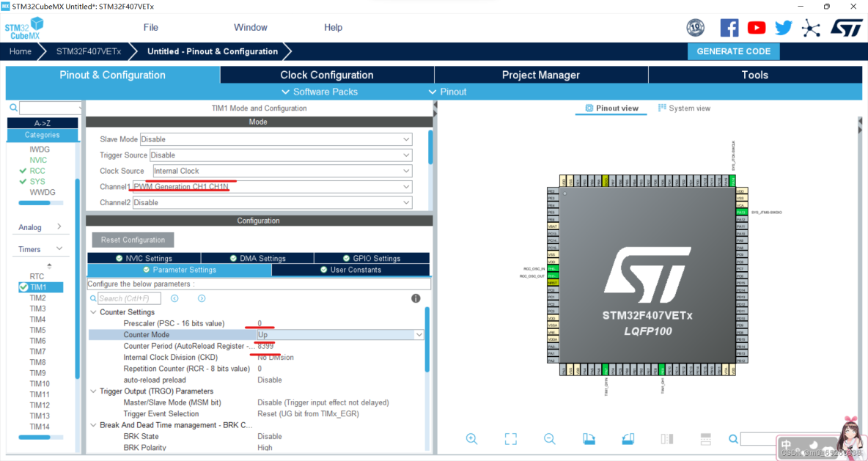The height and width of the screenshot is (461, 868).
Task: Open the Clock Source dropdown
Action: click(x=281, y=170)
